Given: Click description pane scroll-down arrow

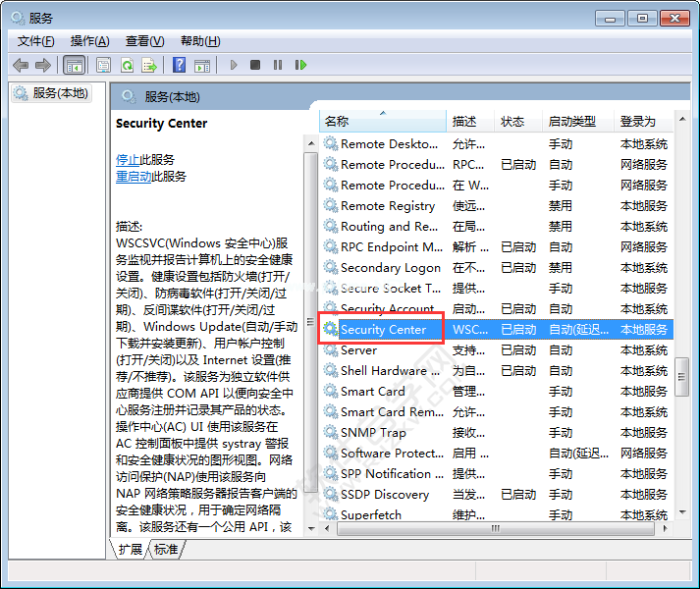Looking at the screenshot, I should click(311, 528).
